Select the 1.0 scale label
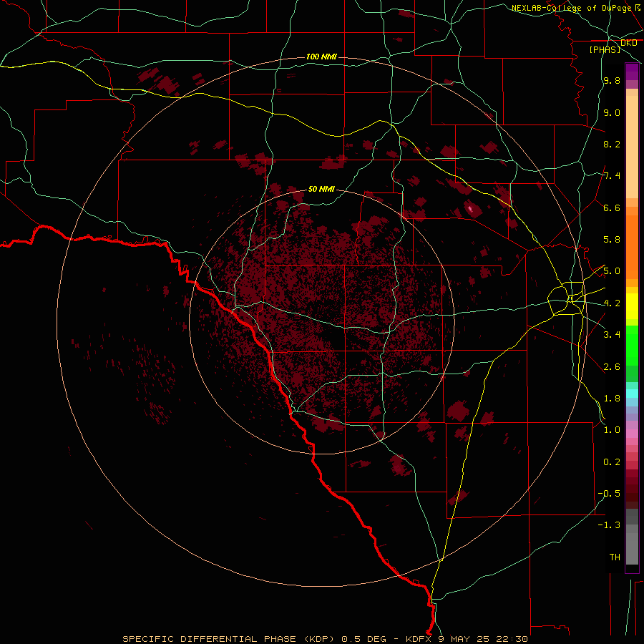 coord(612,430)
